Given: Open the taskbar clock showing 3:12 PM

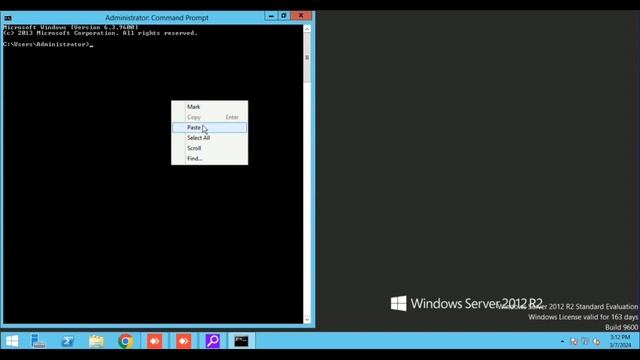Looking at the screenshot, I should [620, 341].
